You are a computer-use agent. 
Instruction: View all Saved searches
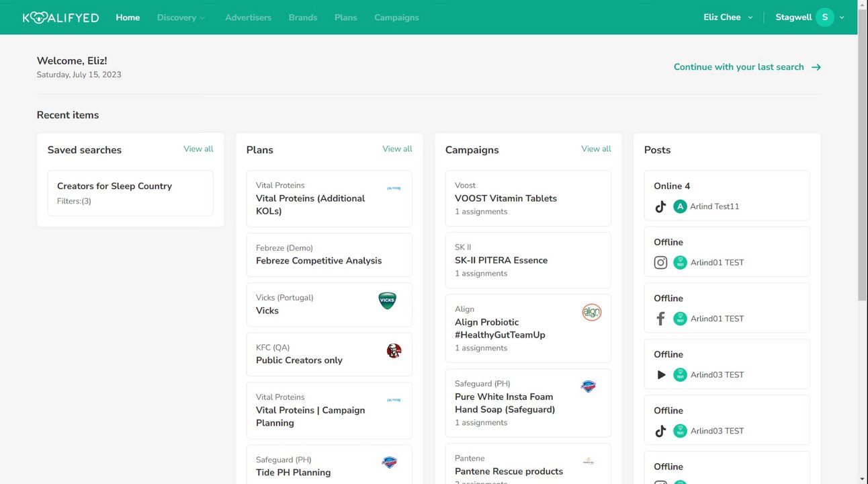point(198,149)
